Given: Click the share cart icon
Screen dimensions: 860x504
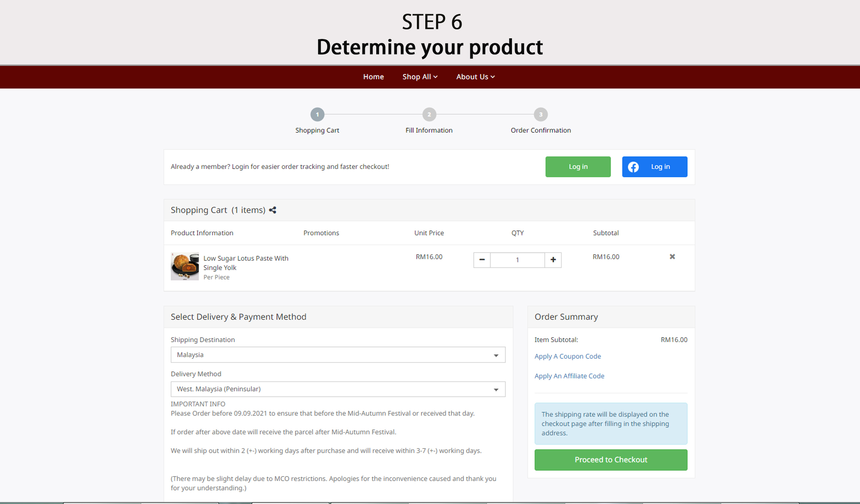Looking at the screenshot, I should [x=272, y=210].
